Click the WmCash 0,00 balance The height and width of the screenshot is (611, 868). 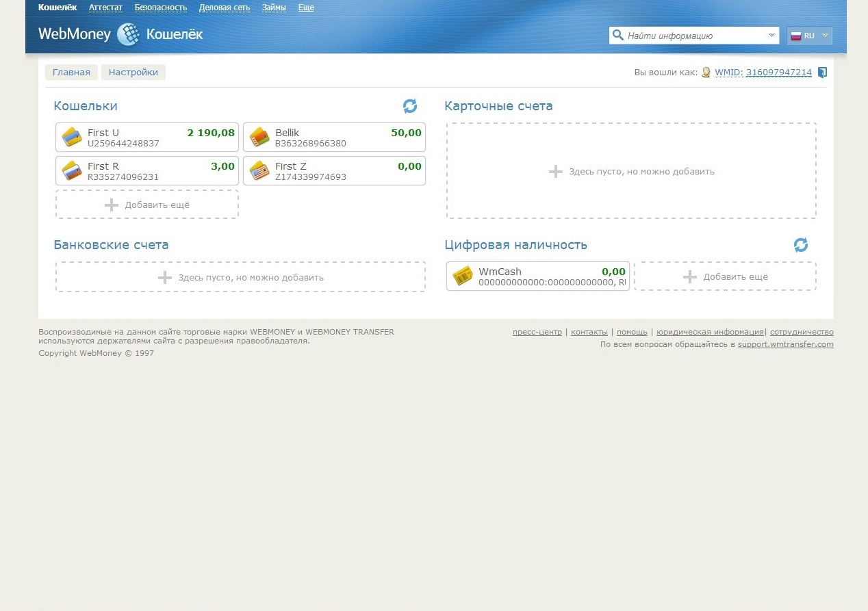pyautogui.click(x=613, y=272)
